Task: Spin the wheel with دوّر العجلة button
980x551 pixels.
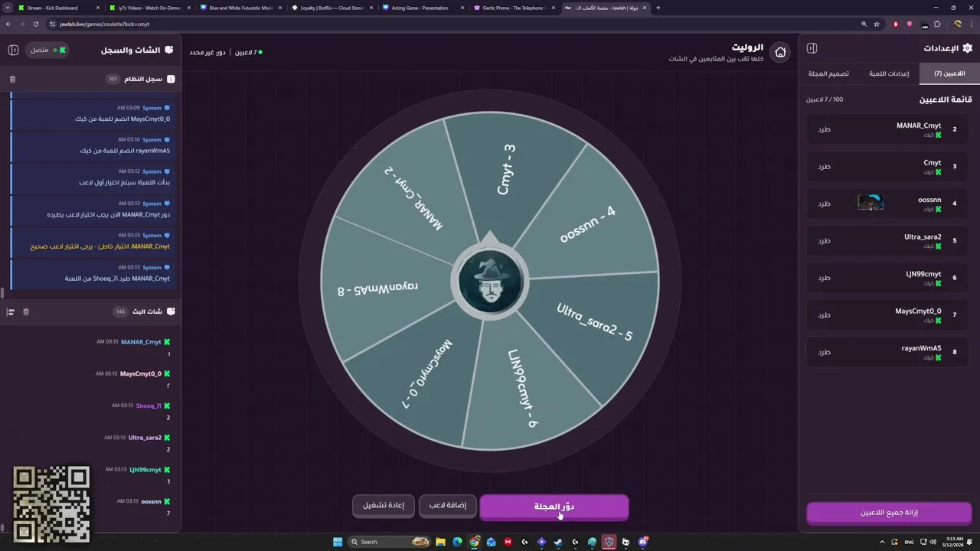Action: 554,507
